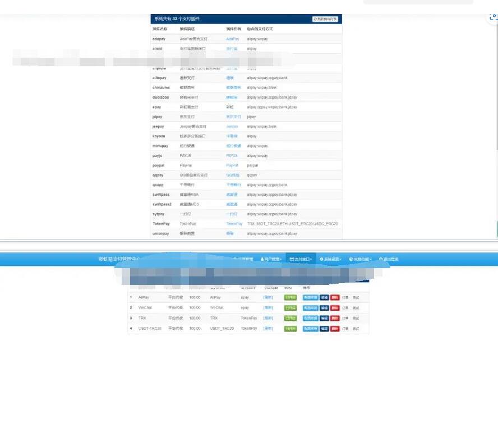498x448 pixels.
Task: Click the TokenPay author link
Action: tap(234, 224)
